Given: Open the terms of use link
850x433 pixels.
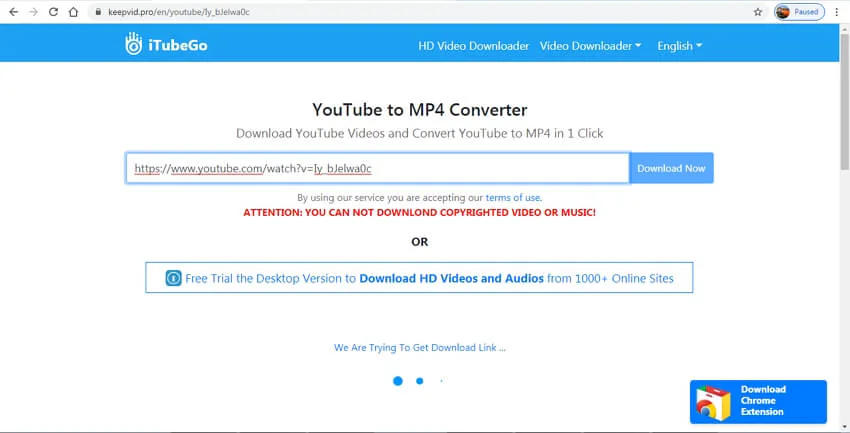Looking at the screenshot, I should coord(513,198).
